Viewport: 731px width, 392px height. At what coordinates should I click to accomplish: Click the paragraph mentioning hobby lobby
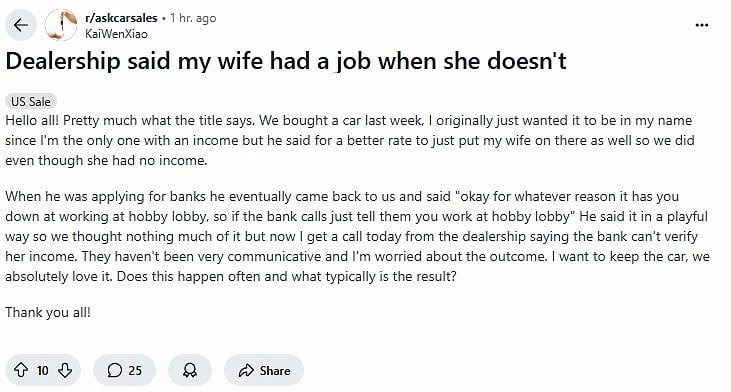point(358,236)
